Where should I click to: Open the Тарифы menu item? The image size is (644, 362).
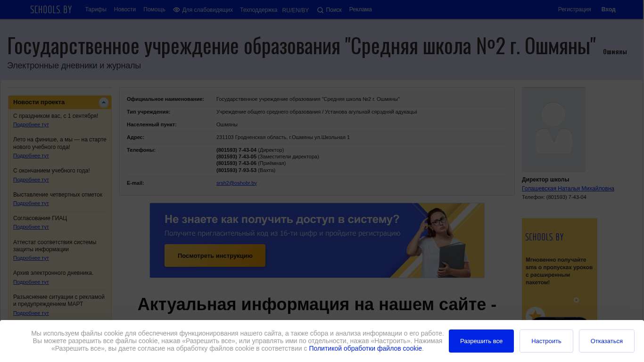click(x=96, y=9)
